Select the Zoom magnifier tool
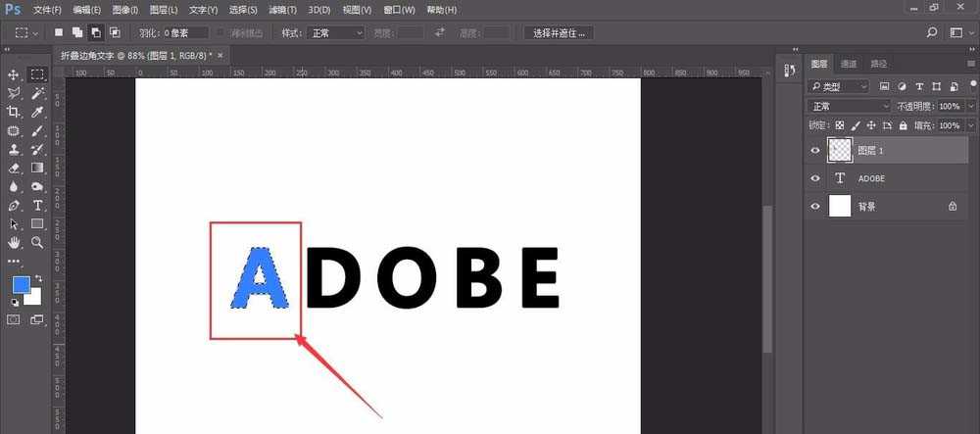 coord(37,242)
